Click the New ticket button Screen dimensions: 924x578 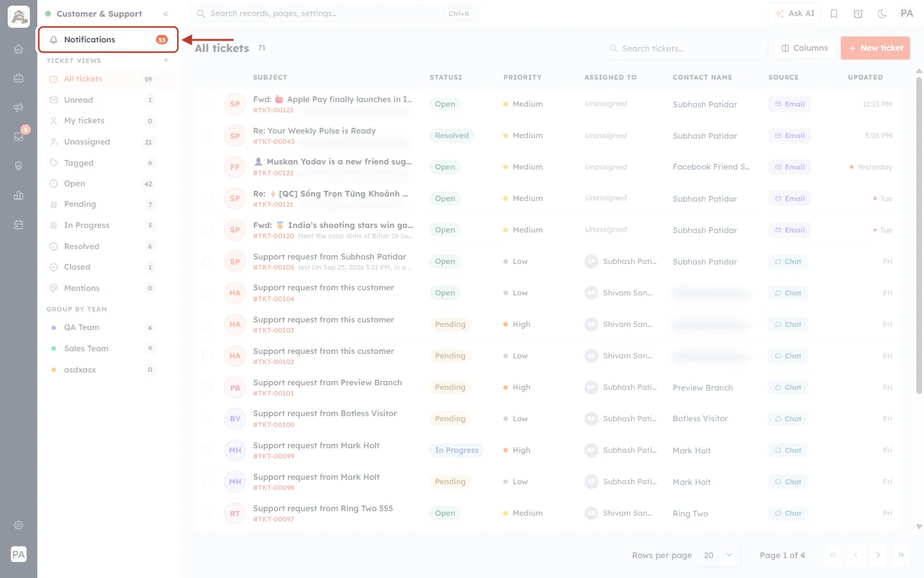point(875,48)
